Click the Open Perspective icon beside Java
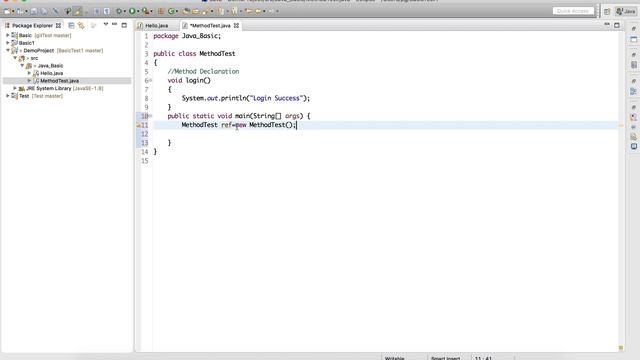Screen dimensions: 640x360 (x=607, y=11)
